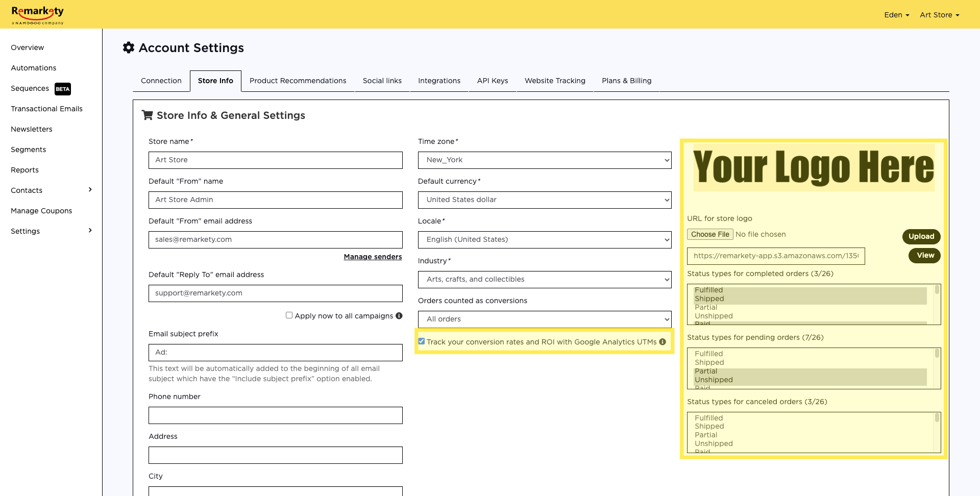
Task: Open Transactional Emails in the sidebar
Action: (x=46, y=109)
